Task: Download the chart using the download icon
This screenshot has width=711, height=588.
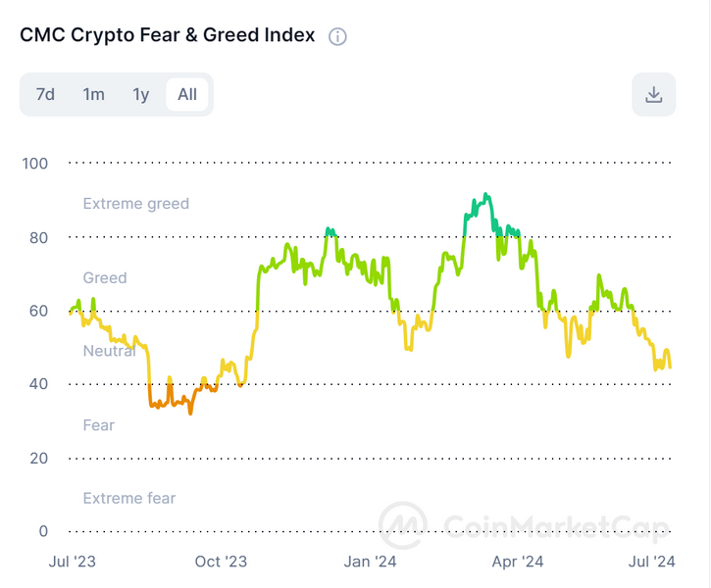Action: pyautogui.click(x=654, y=95)
